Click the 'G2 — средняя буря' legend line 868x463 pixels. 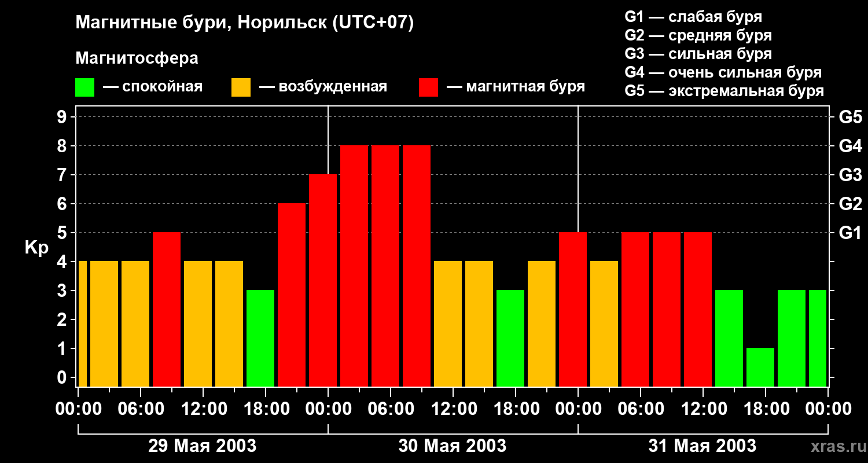[x=698, y=35]
